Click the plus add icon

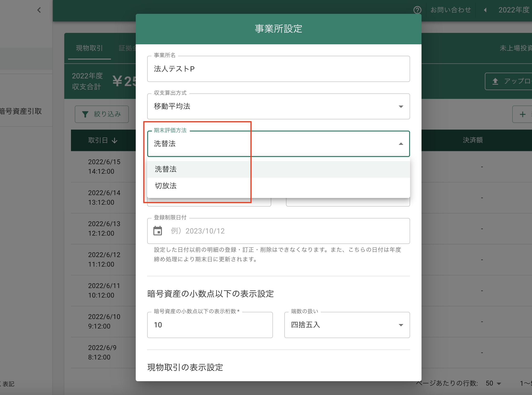click(x=523, y=114)
